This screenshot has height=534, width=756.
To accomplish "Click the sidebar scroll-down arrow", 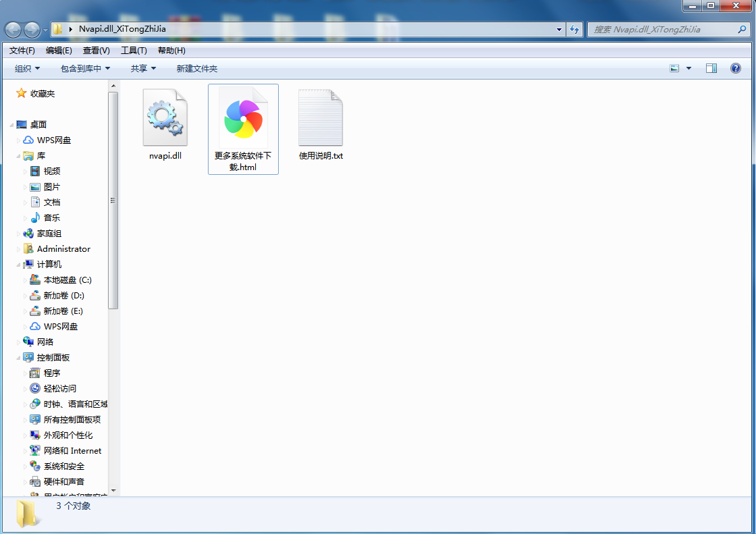I will click(113, 490).
